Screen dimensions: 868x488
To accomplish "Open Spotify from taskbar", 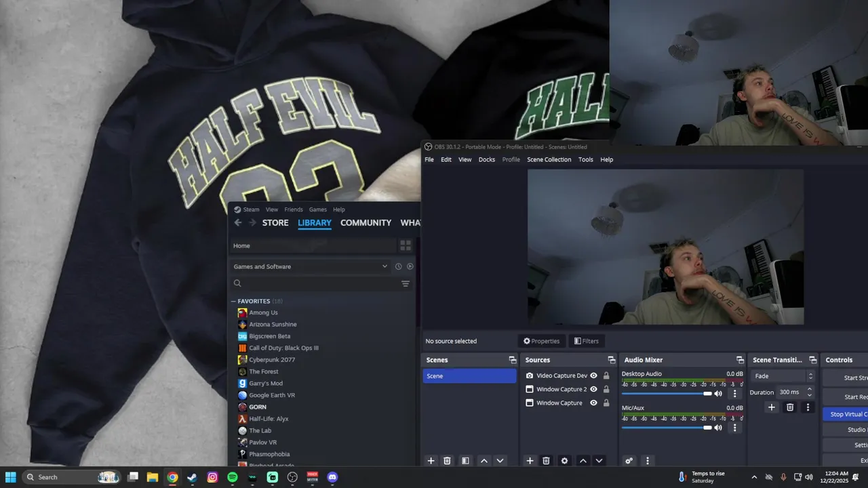I will 233,477.
